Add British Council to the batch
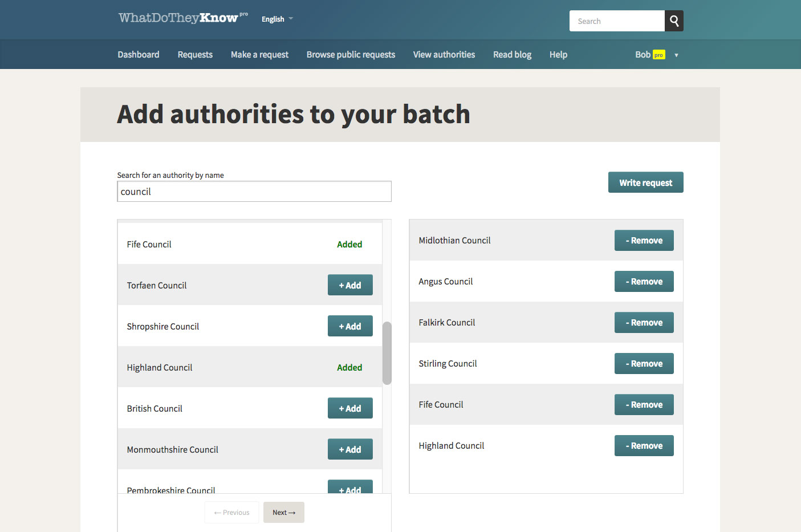The width and height of the screenshot is (801, 532). (x=350, y=408)
